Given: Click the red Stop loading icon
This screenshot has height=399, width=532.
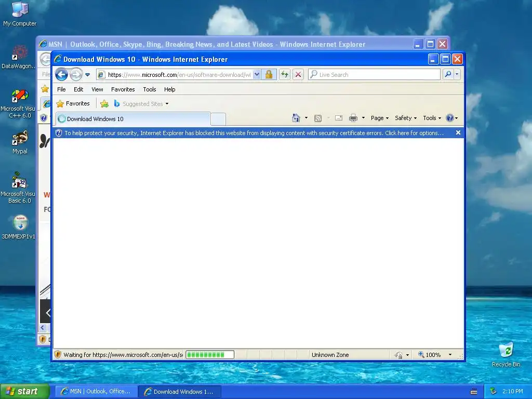Looking at the screenshot, I should point(298,74).
